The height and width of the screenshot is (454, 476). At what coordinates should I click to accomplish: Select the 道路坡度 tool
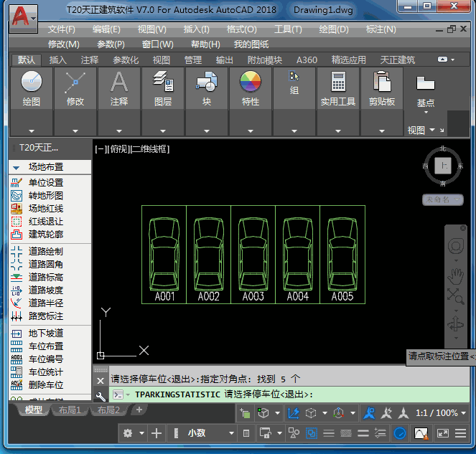[46, 290]
